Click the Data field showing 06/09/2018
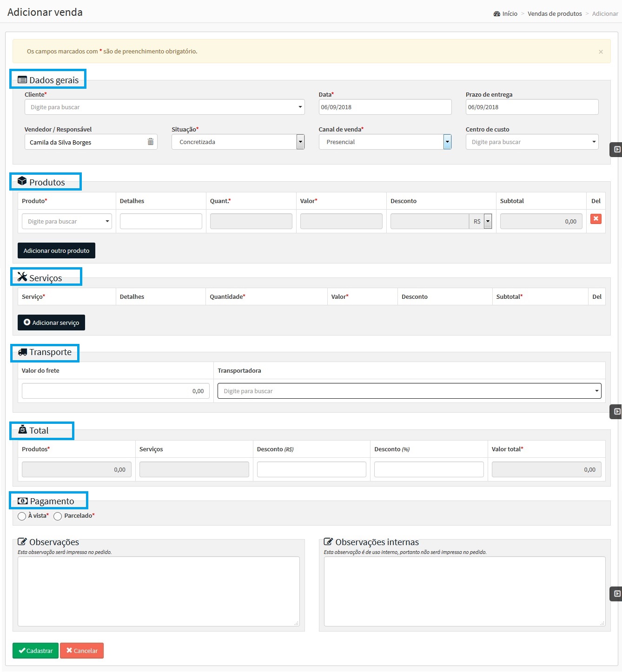 click(x=385, y=107)
